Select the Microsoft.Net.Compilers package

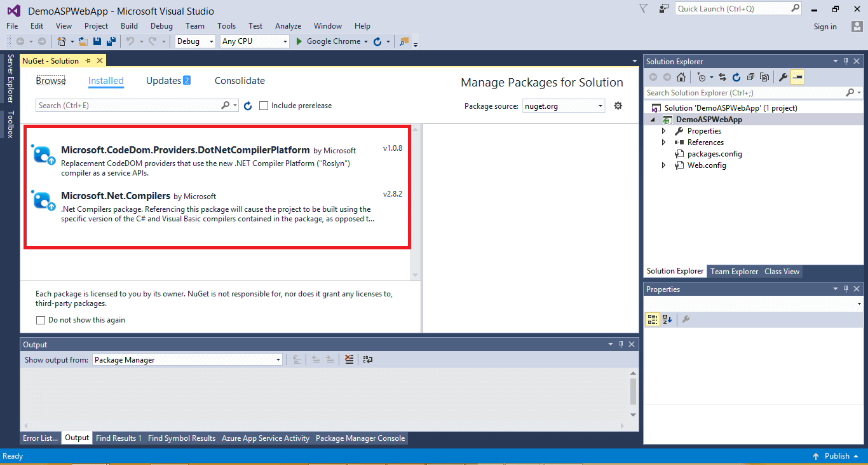(x=217, y=207)
